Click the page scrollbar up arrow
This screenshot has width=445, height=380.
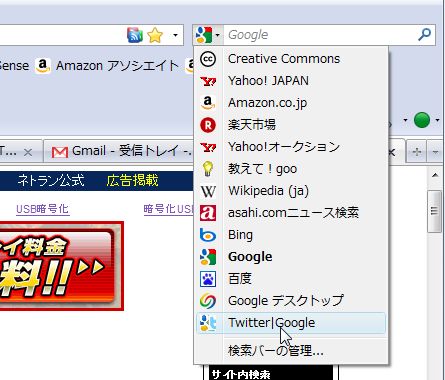pyautogui.click(x=435, y=175)
